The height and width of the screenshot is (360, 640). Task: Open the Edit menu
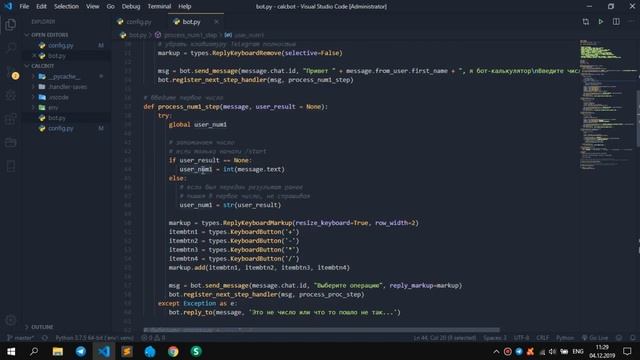coord(41,7)
